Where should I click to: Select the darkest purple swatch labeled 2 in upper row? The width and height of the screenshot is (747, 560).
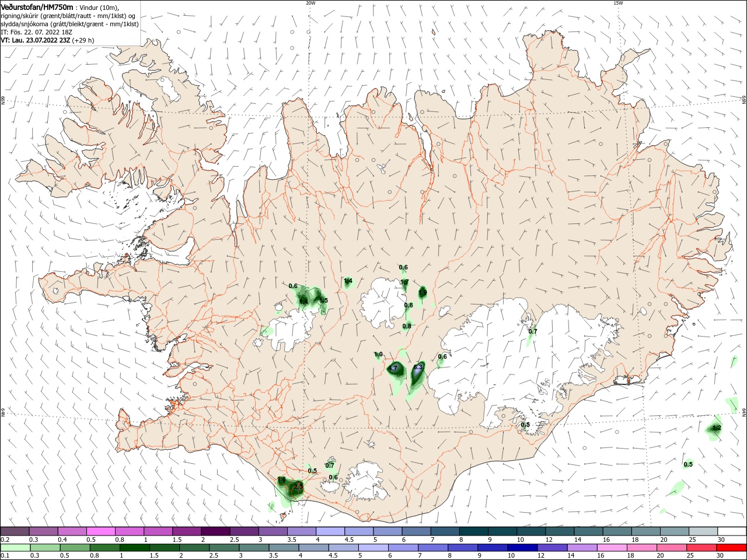(215, 531)
